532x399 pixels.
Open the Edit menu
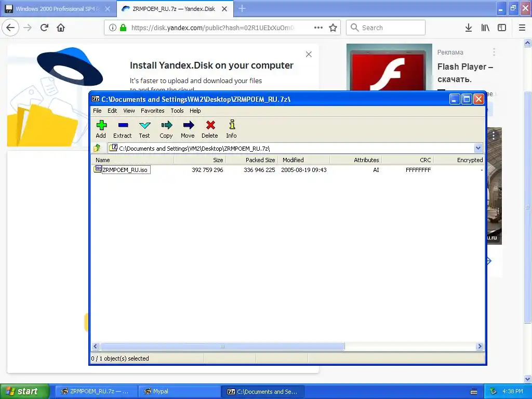(112, 111)
